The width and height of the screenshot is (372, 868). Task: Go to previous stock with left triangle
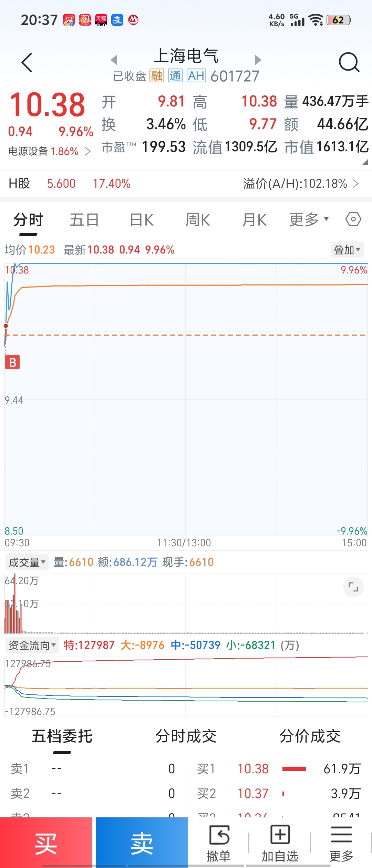pyautogui.click(x=114, y=60)
